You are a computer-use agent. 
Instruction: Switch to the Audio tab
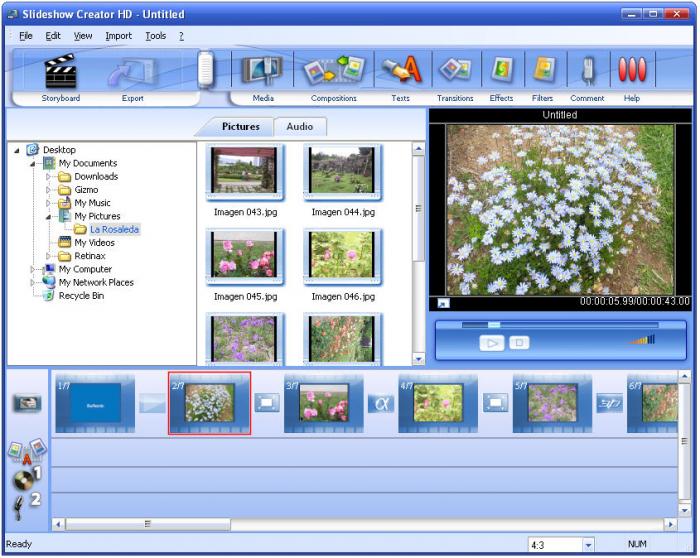(x=300, y=127)
